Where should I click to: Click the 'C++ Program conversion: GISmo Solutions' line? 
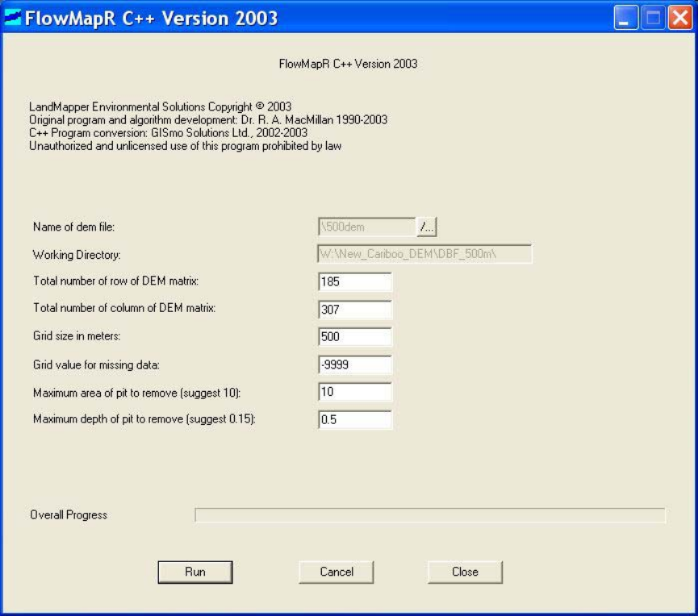click(x=169, y=133)
